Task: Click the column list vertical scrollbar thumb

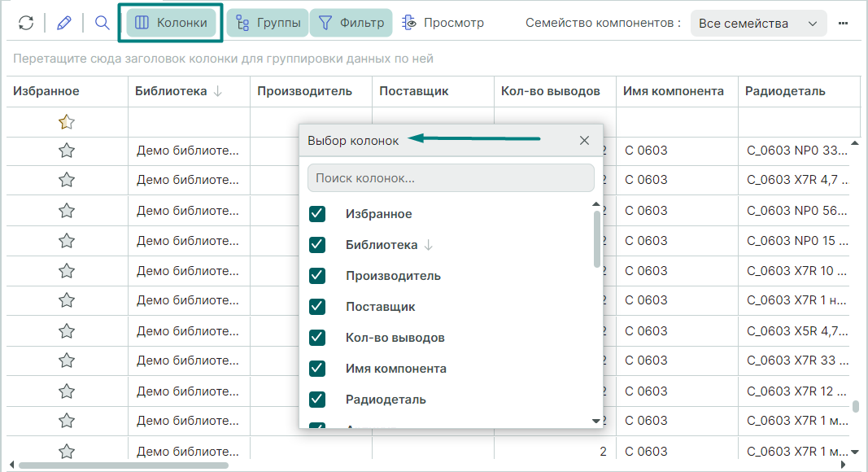Action: pyautogui.click(x=597, y=238)
